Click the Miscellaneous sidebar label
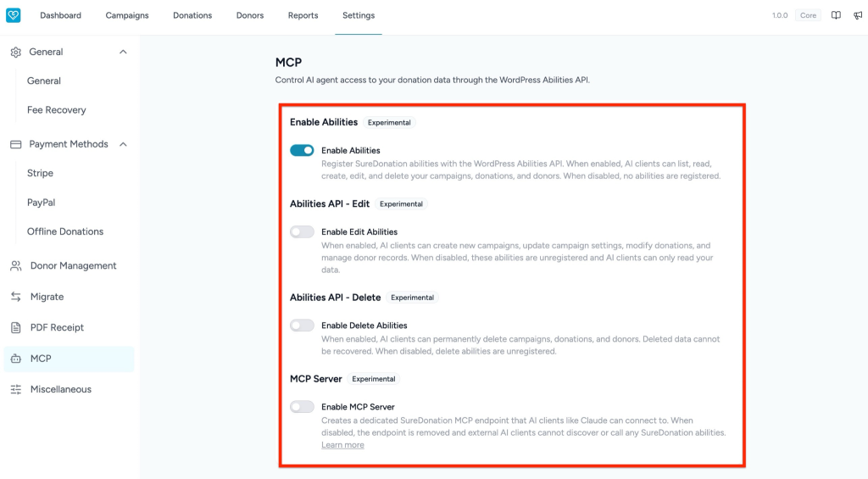This screenshot has width=868, height=479. (x=61, y=390)
